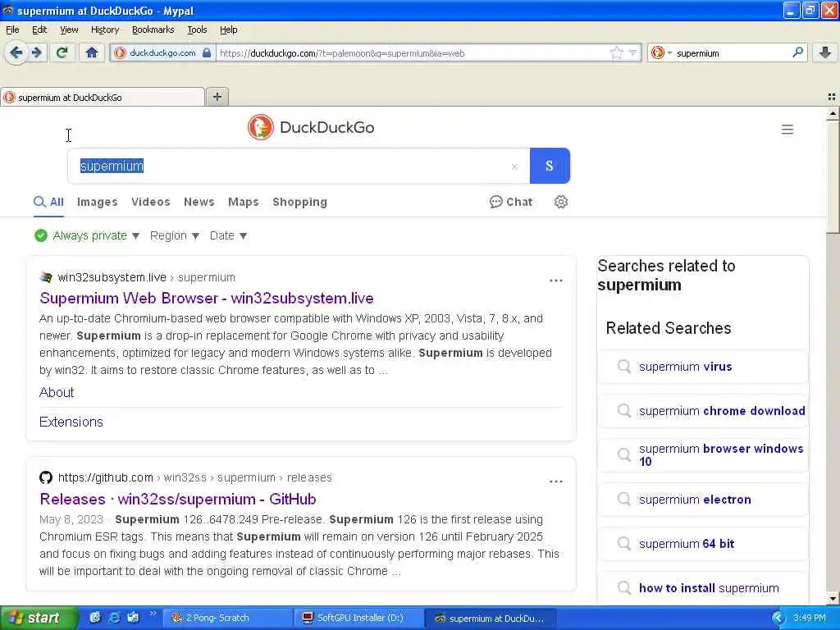Select the All results tab

pos(48,202)
